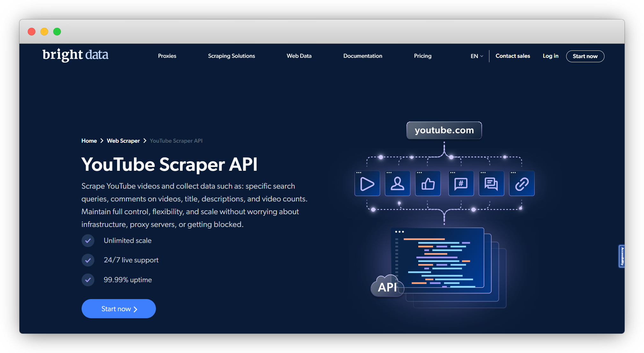Screen dimensions: 644x353
Task: Click the checkmark beside 99.99% uptime
Action: tap(88, 280)
